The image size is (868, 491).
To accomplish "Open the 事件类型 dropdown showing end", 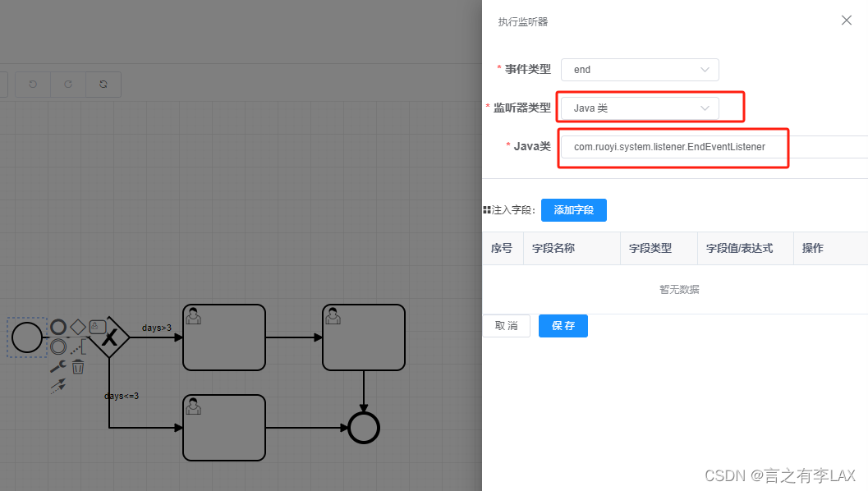I will click(640, 70).
